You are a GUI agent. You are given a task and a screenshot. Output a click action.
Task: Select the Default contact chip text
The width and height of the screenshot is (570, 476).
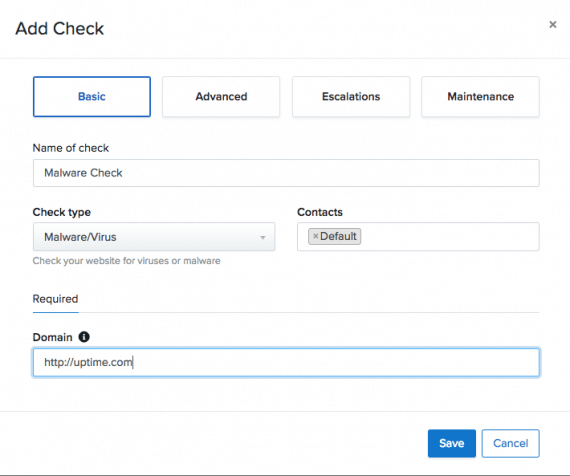(338, 236)
